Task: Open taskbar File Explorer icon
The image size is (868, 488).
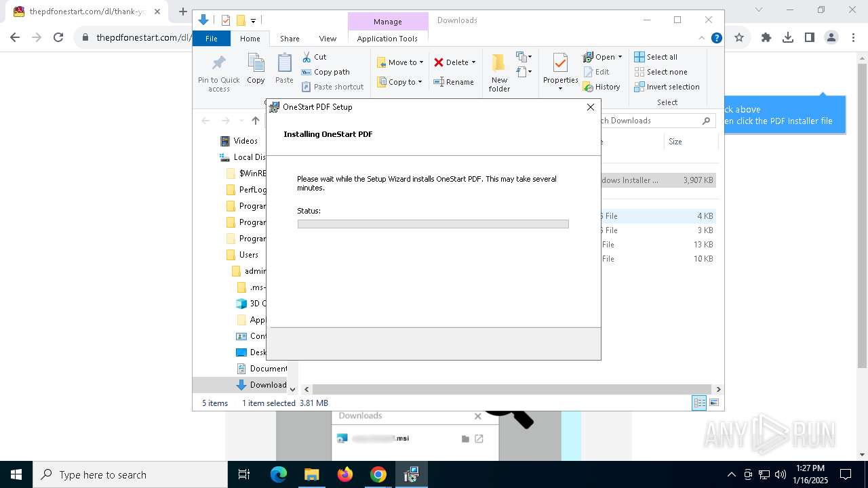Action: (x=312, y=474)
